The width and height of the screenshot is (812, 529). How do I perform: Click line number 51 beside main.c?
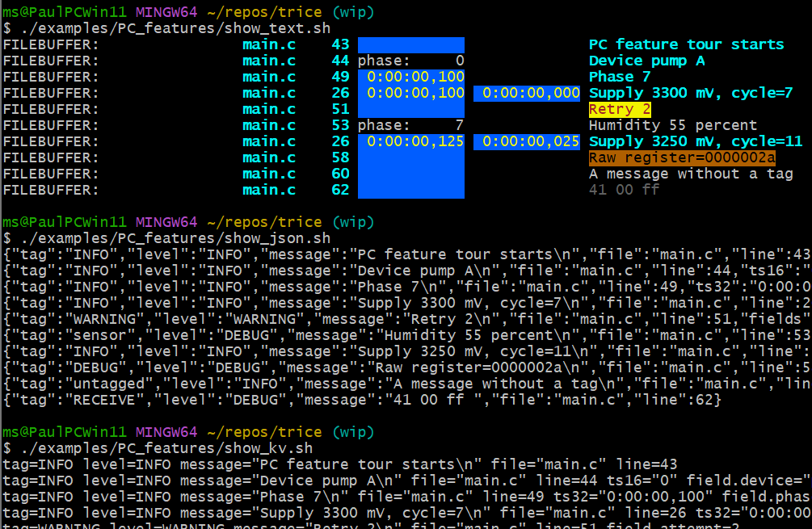coord(340,109)
